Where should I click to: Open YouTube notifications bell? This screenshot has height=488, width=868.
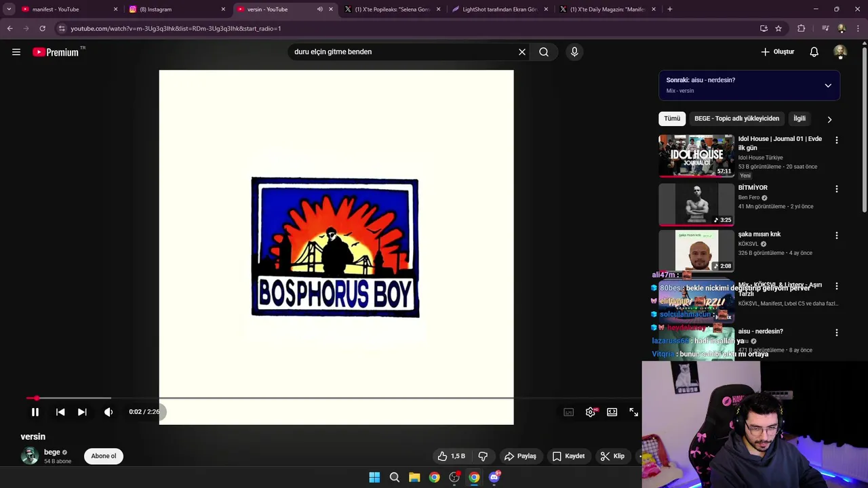click(814, 52)
